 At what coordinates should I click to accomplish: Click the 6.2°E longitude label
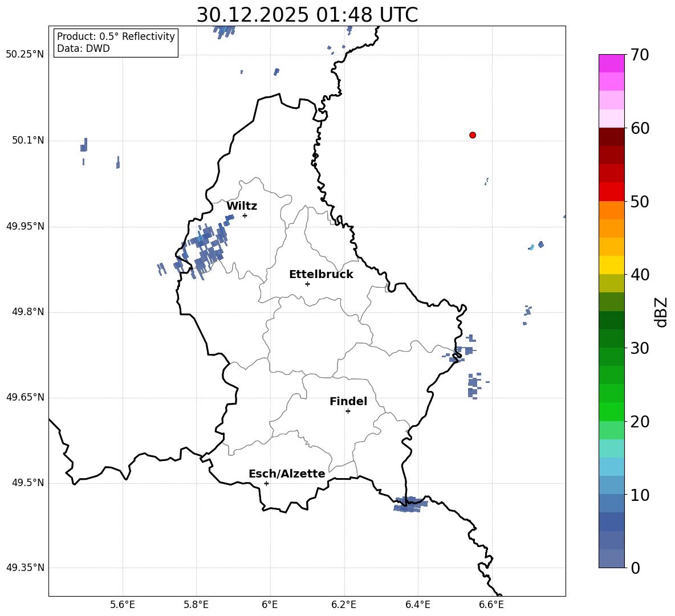(344, 605)
